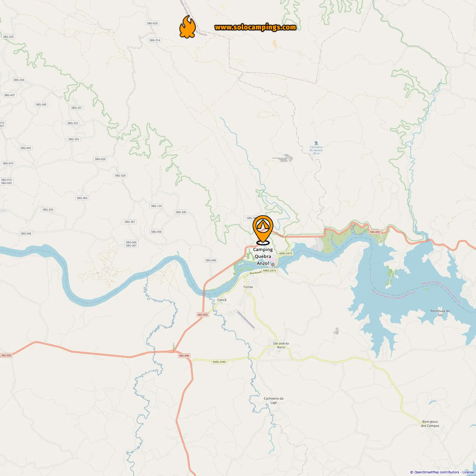Click the Península do Sol label

click(440, 313)
